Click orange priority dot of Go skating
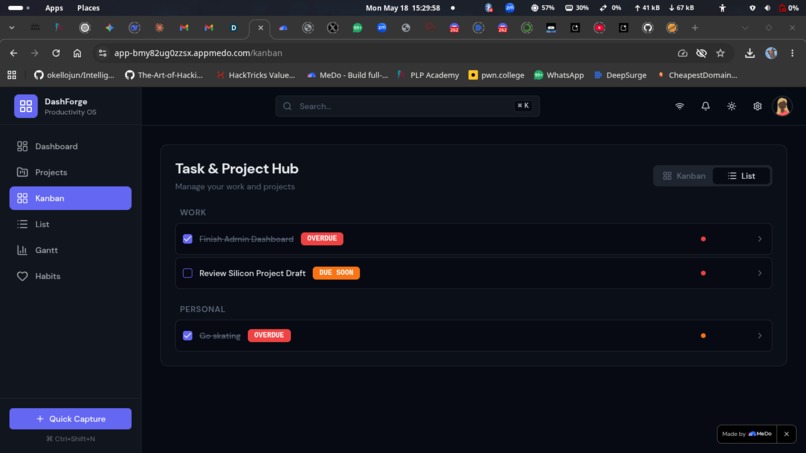This screenshot has height=453, width=806. click(x=703, y=335)
